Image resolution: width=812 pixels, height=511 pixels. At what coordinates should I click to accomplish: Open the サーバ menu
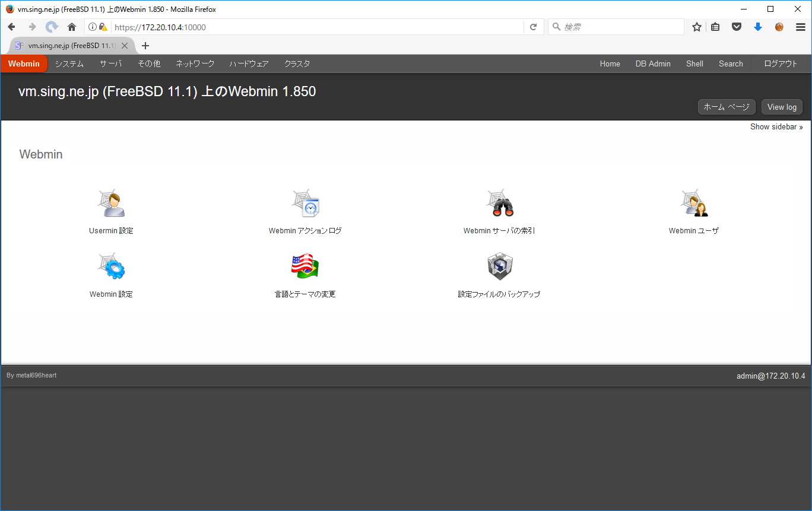[x=111, y=64]
